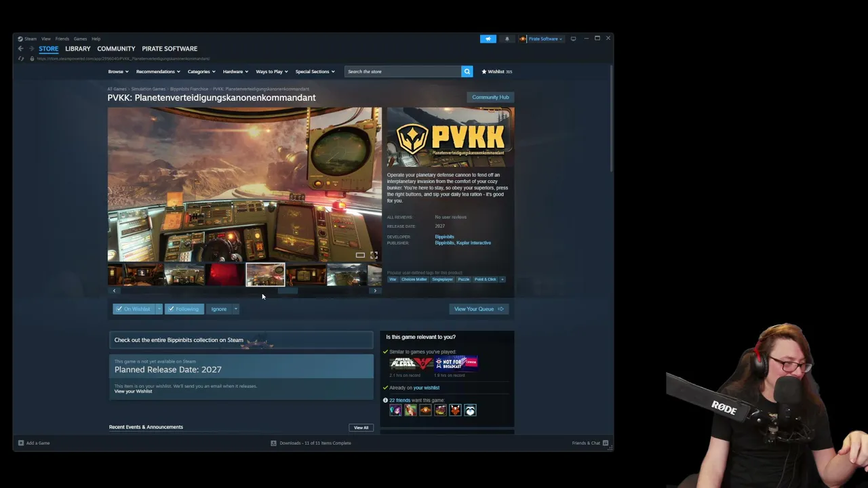Image resolution: width=868 pixels, height=488 pixels.
Task: Toggle the On Wishlist checkbox button
Action: click(134, 309)
